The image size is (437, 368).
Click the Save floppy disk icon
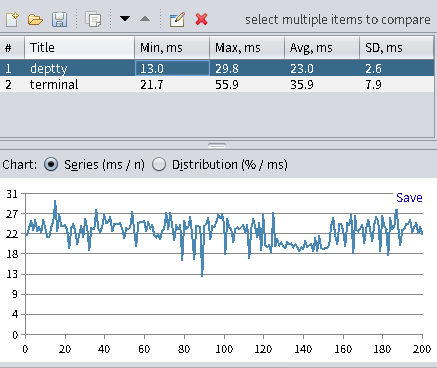pos(59,20)
